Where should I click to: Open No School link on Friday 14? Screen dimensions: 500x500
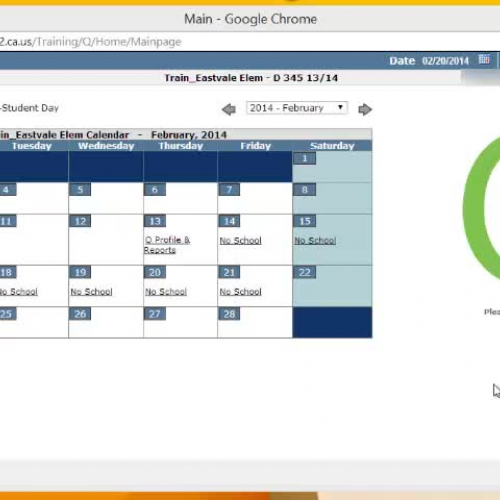coord(240,240)
